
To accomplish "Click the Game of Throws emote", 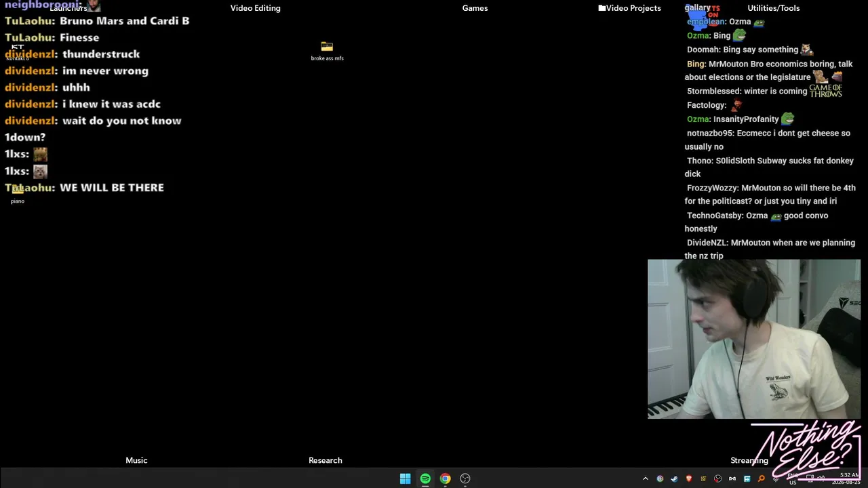I will point(825,91).
